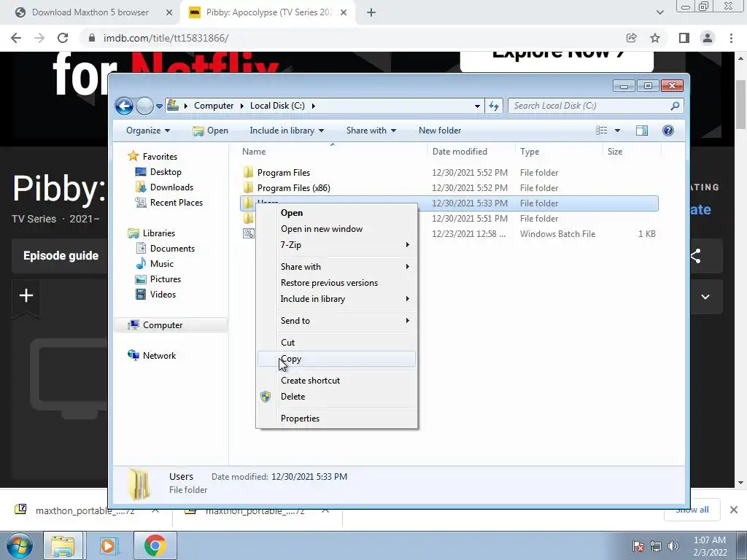Click the Explorer back navigation arrow

click(x=124, y=106)
